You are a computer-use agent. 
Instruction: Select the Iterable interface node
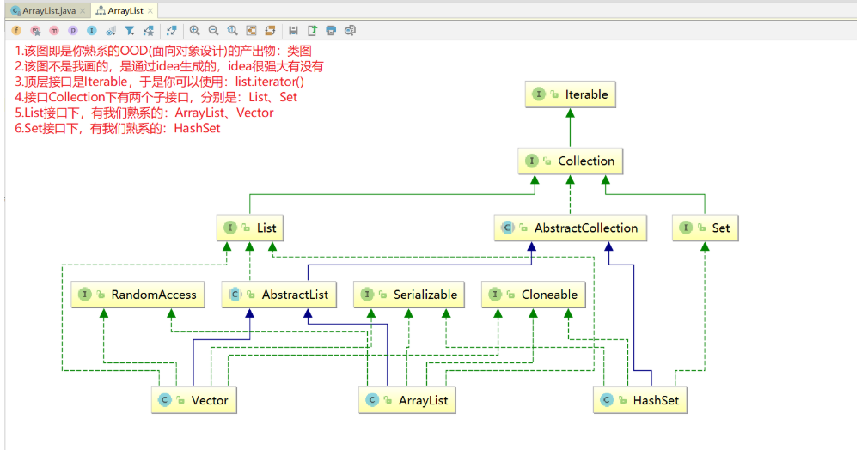[x=571, y=94]
